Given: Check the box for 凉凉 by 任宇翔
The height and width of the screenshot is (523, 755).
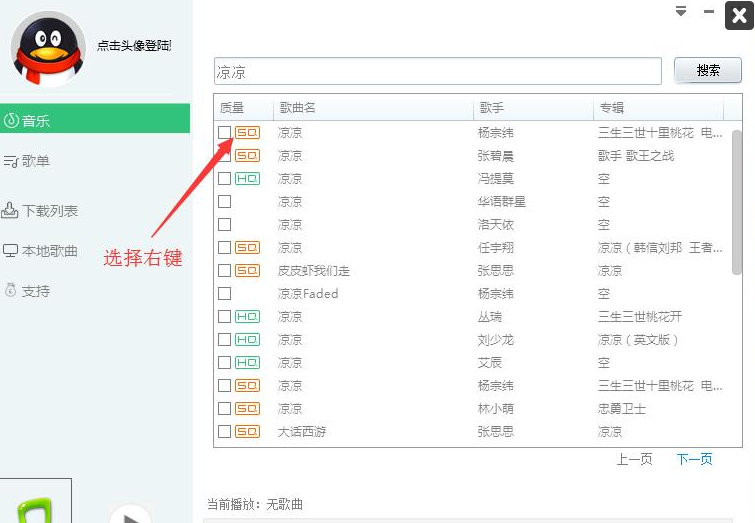Looking at the screenshot, I should (224, 248).
